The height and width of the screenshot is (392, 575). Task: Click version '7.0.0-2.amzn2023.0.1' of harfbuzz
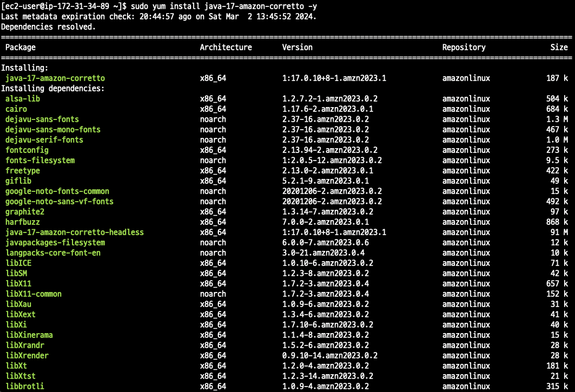(325, 222)
